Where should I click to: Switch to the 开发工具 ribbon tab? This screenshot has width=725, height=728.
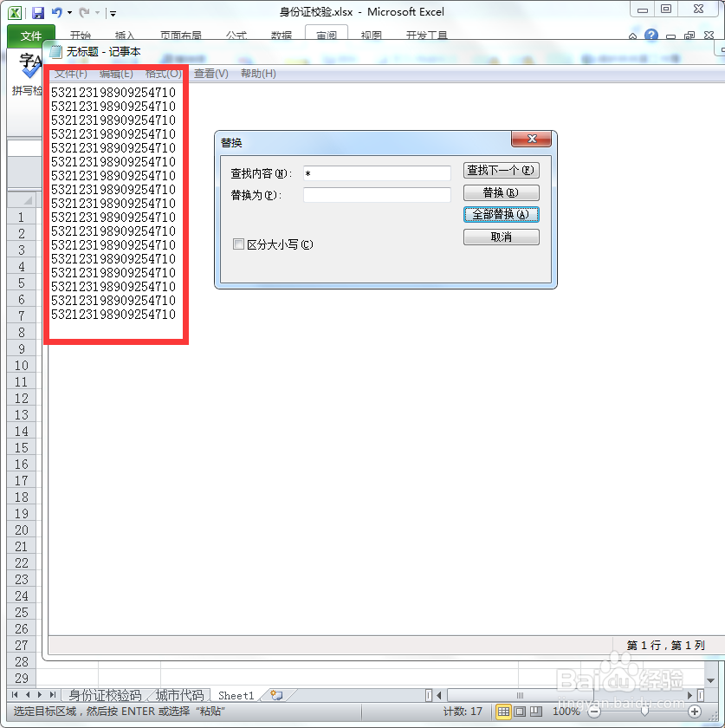(426, 36)
